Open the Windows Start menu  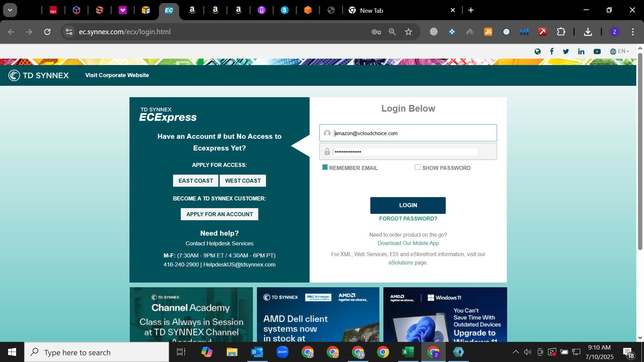click(12, 352)
